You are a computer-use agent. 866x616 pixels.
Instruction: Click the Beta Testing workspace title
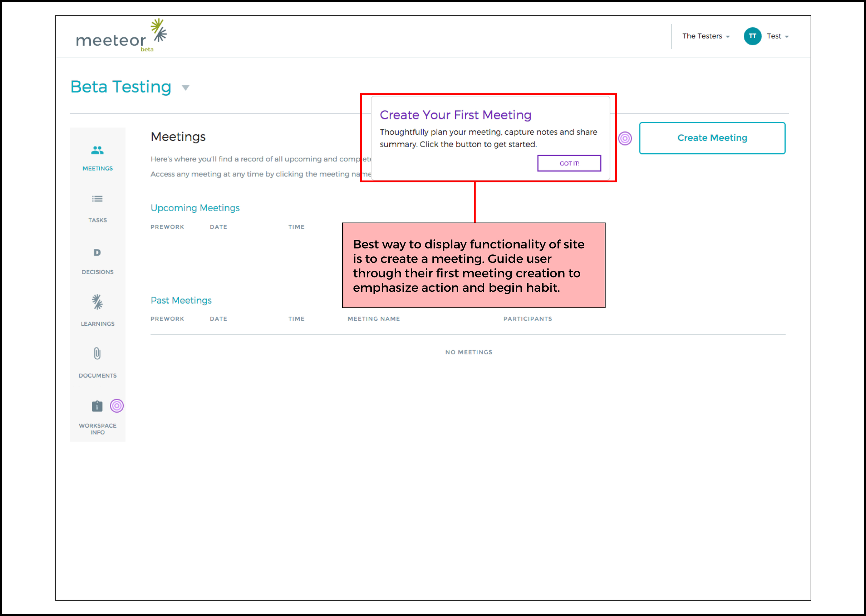[x=121, y=87]
